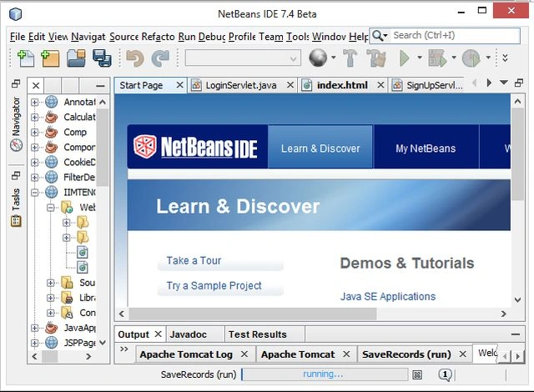Select the Test Results tab
This screenshot has width=534, height=392.
258,334
